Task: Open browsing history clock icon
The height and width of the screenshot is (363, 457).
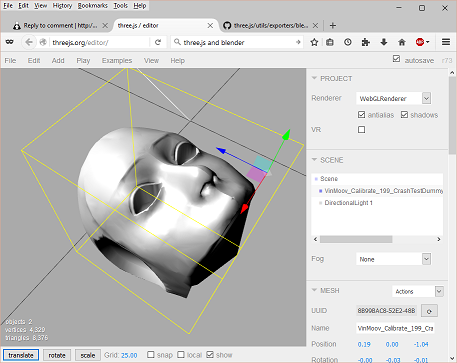Action: point(348,42)
